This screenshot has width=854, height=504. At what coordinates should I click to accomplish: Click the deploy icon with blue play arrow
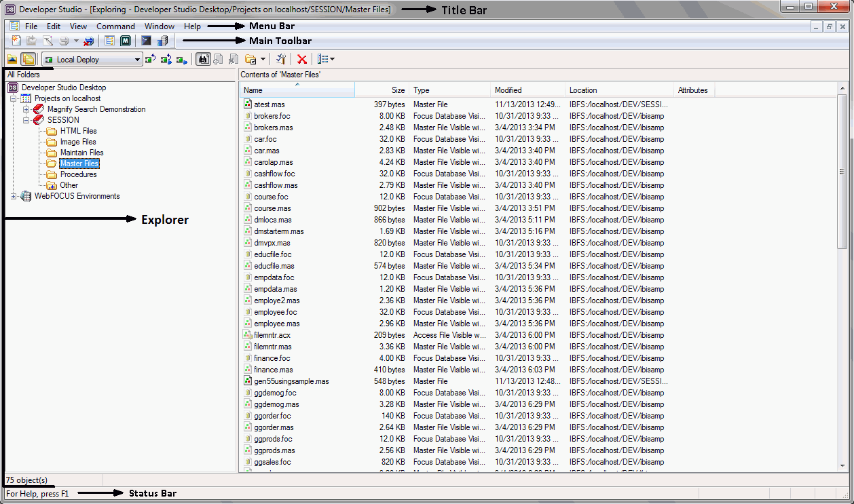pyautogui.click(x=181, y=60)
